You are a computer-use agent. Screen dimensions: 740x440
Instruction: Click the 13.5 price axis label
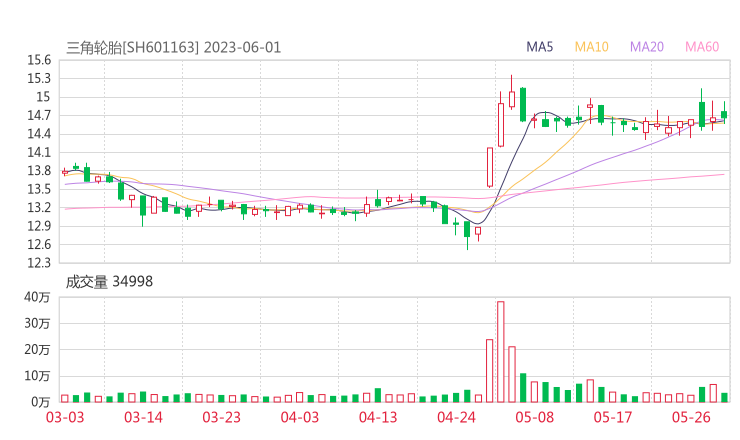pyautogui.click(x=39, y=189)
